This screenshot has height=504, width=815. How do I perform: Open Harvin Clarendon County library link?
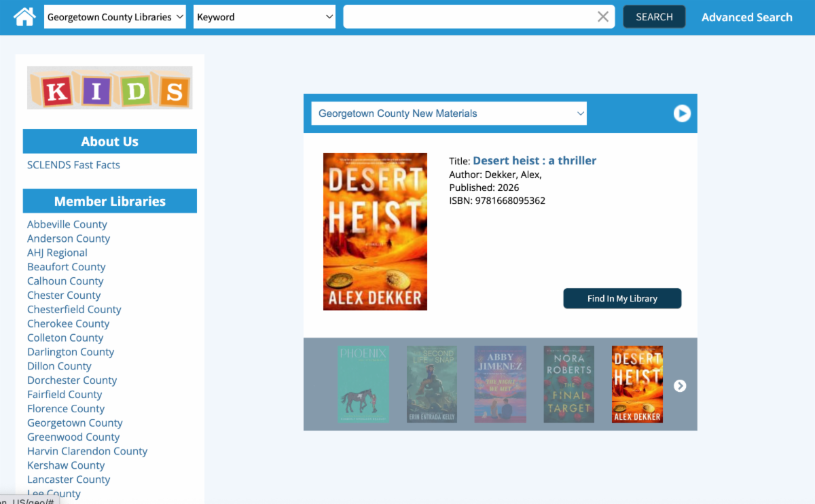87,452
